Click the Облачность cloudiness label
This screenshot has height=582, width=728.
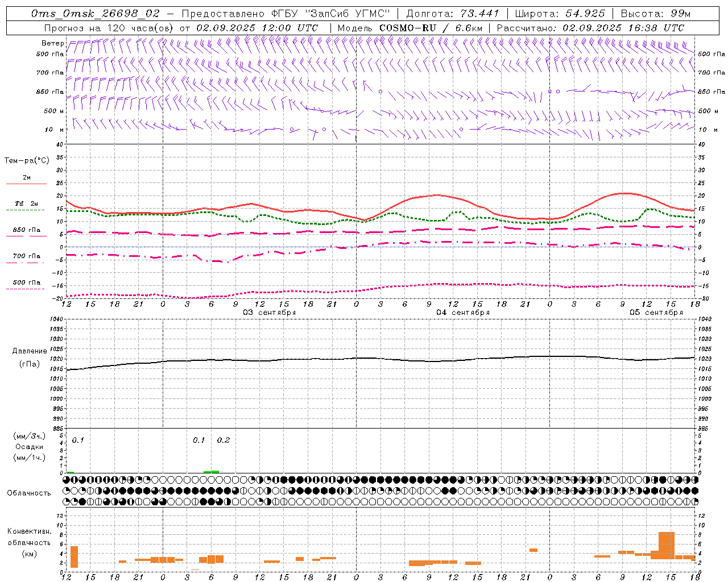29,493
